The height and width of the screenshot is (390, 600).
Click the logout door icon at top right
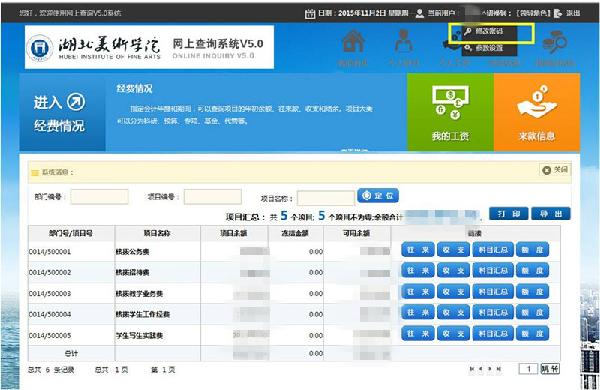coord(558,13)
